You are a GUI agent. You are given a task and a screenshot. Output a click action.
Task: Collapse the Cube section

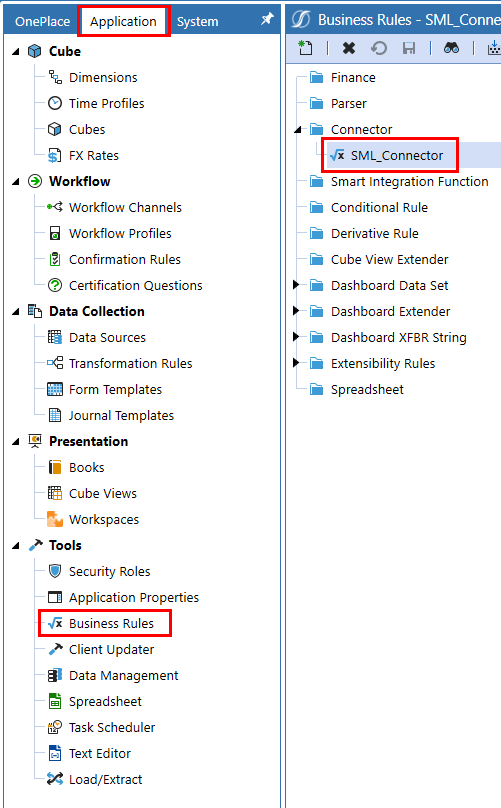point(16,52)
